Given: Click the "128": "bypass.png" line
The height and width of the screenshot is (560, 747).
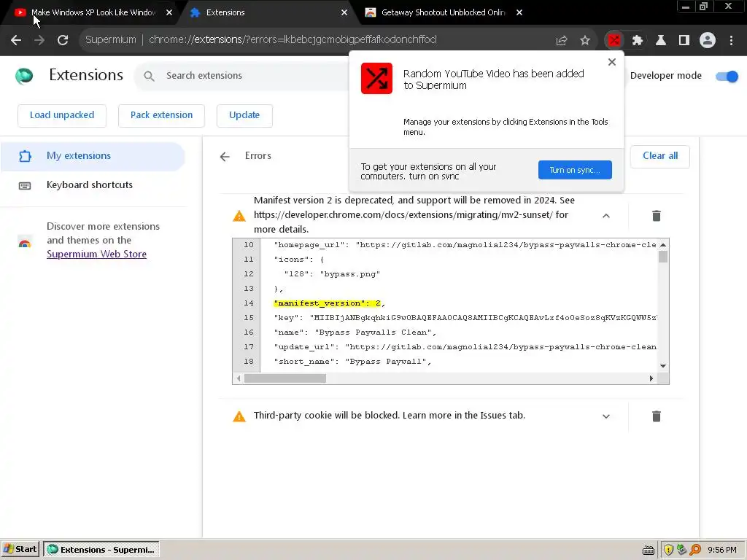Looking at the screenshot, I should click(332, 274).
